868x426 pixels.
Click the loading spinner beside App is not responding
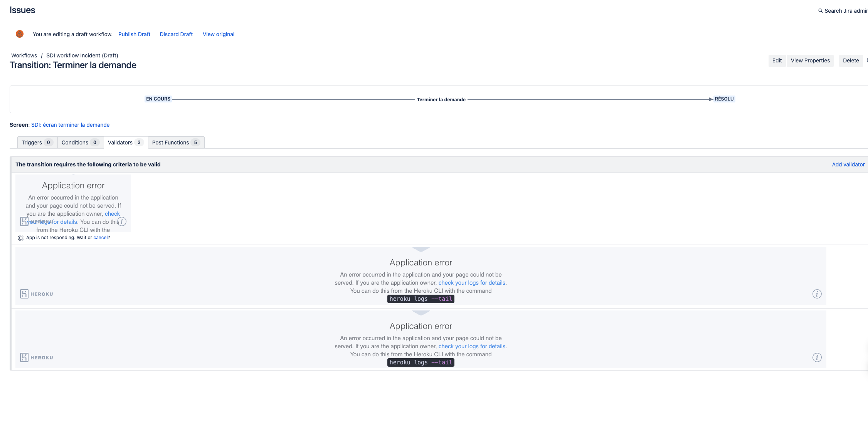tap(21, 238)
